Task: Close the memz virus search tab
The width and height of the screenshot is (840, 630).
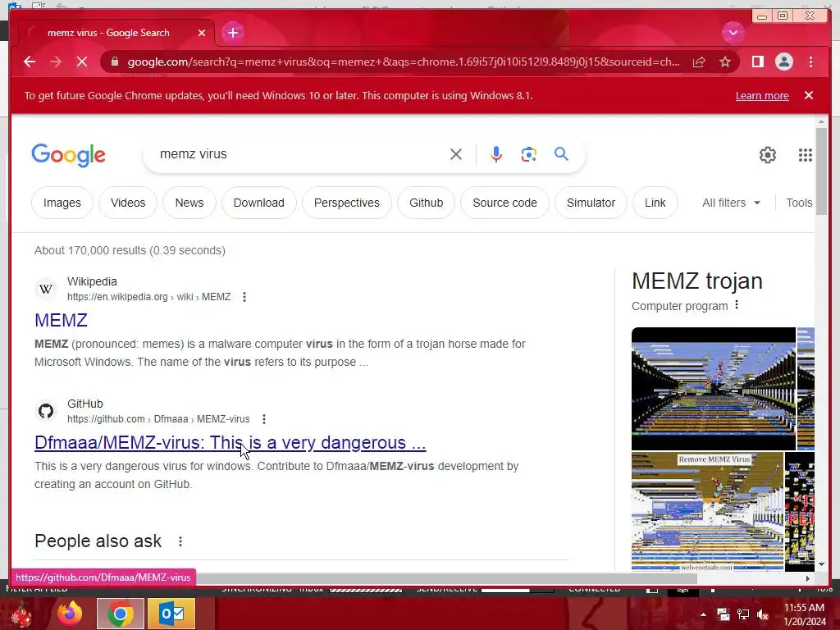Action: click(202, 33)
